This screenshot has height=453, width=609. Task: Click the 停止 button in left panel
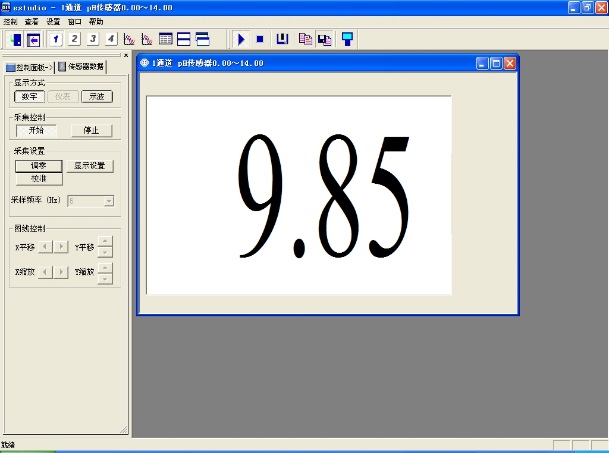pos(91,131)
